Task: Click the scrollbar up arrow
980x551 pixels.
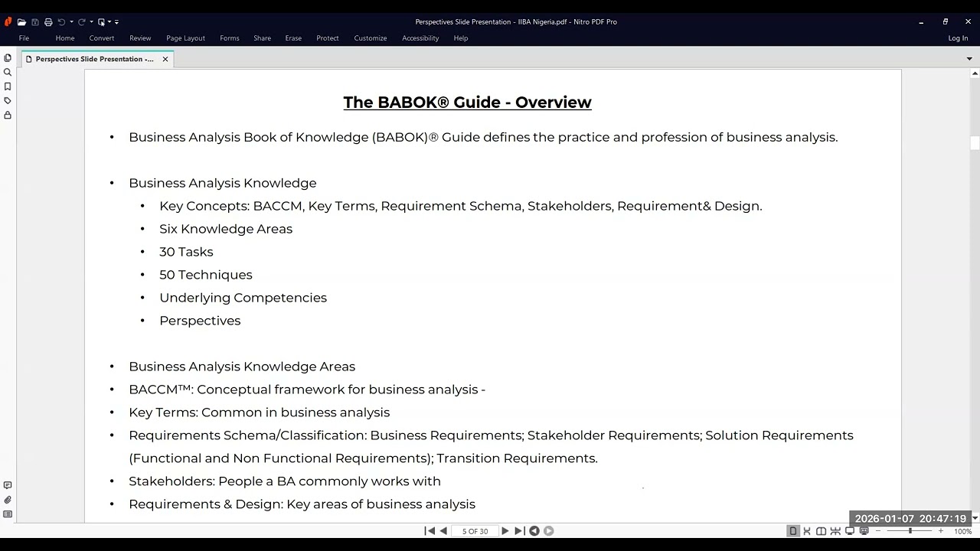Action: [x=975, y=73]
